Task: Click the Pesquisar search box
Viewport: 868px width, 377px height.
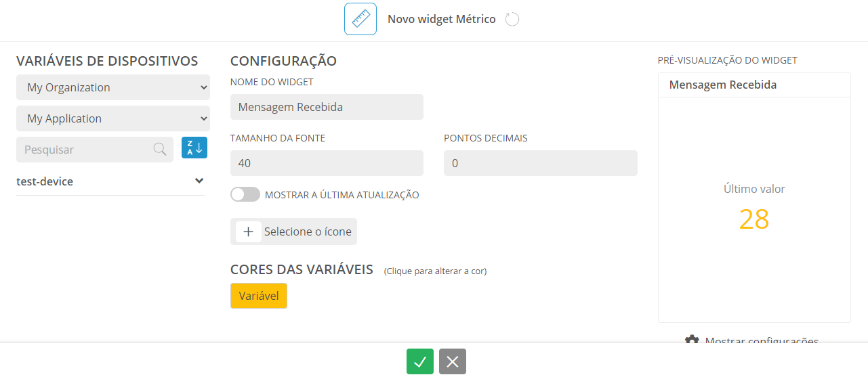Action: tap(95, 150)
